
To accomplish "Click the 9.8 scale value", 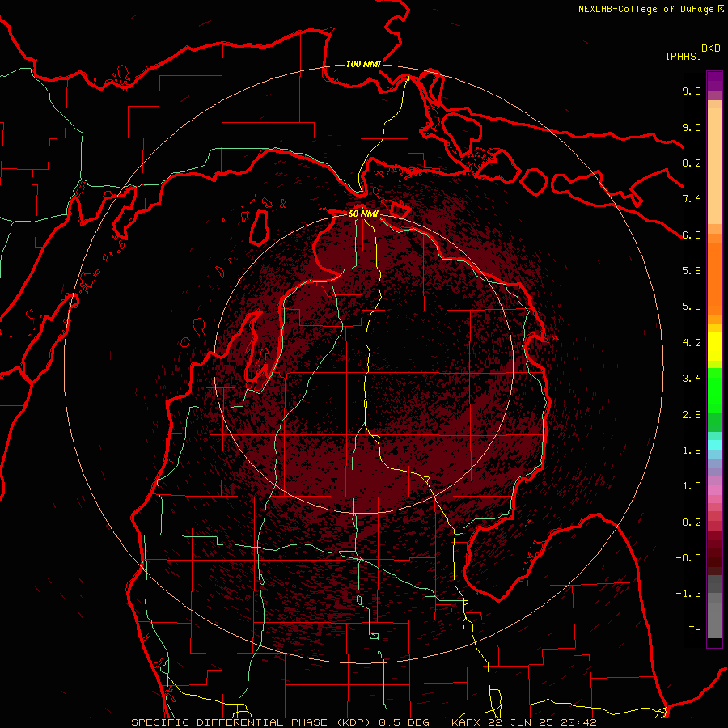I will pos(692,91).
